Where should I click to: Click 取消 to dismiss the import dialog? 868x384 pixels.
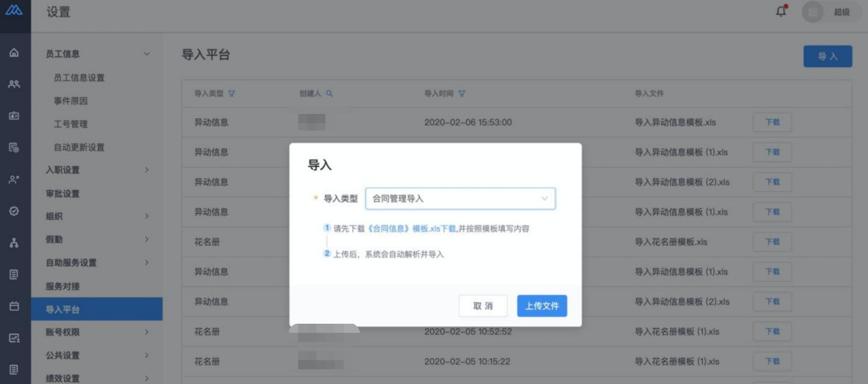(x=483, y=306)
